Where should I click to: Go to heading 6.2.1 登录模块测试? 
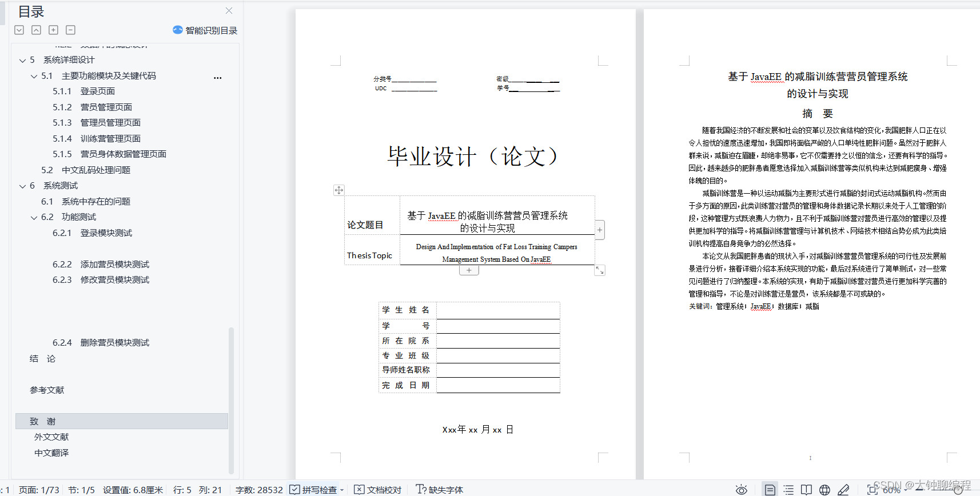click(x=93, y=233)
